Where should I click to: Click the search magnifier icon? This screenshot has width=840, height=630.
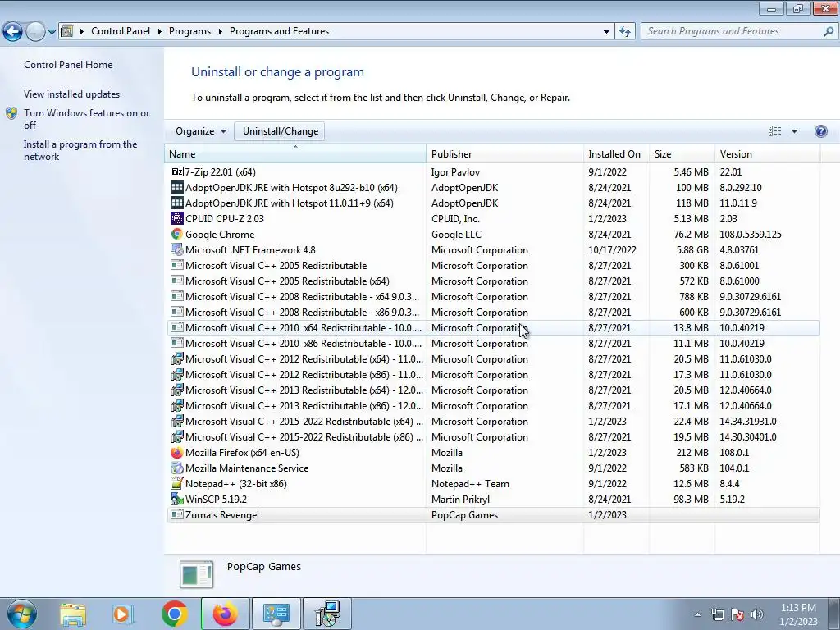point(829,31)
